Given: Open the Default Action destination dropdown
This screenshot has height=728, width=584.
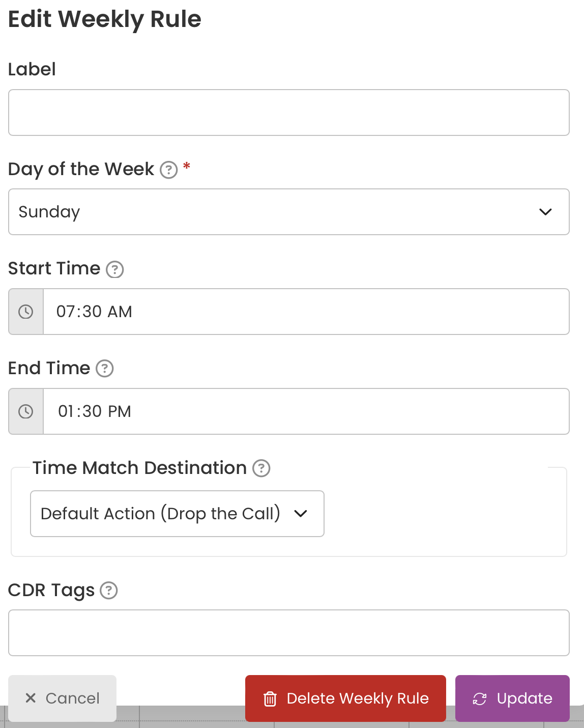Looking at the screenshot, I should (x=177, y=514).
